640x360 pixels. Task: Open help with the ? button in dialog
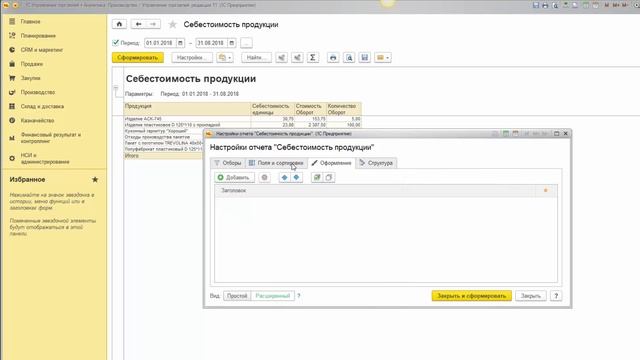coord(556,296)
